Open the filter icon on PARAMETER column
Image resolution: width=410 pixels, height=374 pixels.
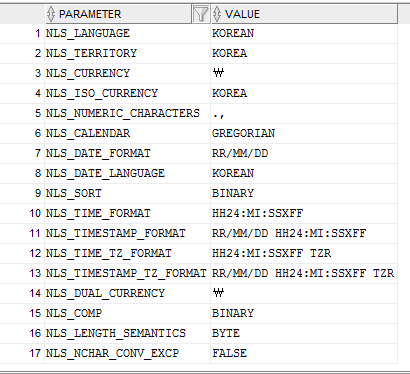(201, 14)
